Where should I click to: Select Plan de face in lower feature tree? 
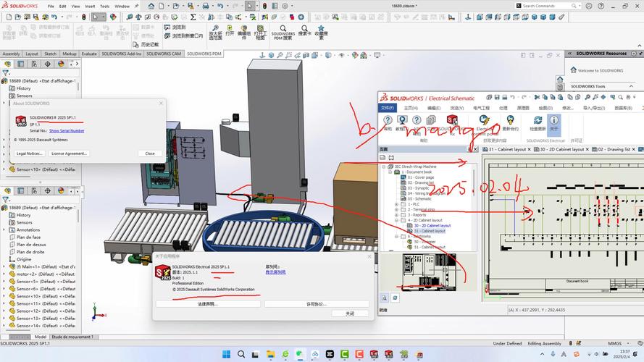(x=28, y=237)
